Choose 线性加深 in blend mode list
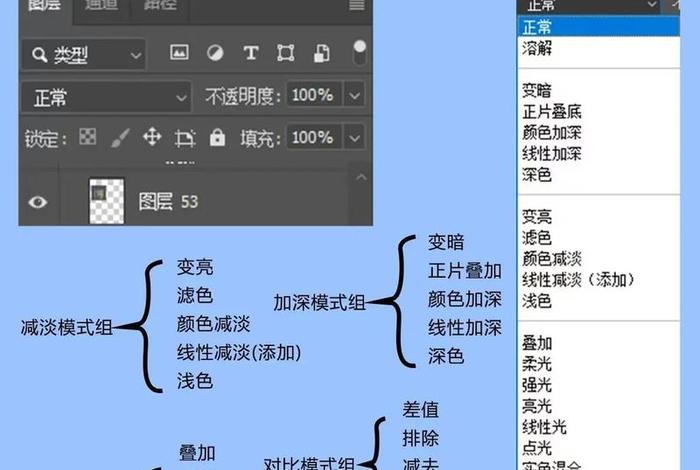The width and height of the screenshot is (700, 470). click(x=552, y=153)
